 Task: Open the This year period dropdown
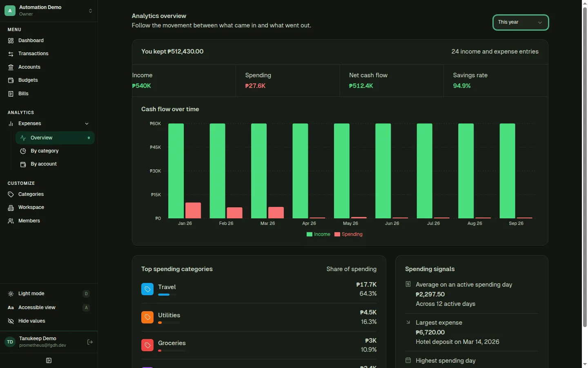tap(521, 22)
